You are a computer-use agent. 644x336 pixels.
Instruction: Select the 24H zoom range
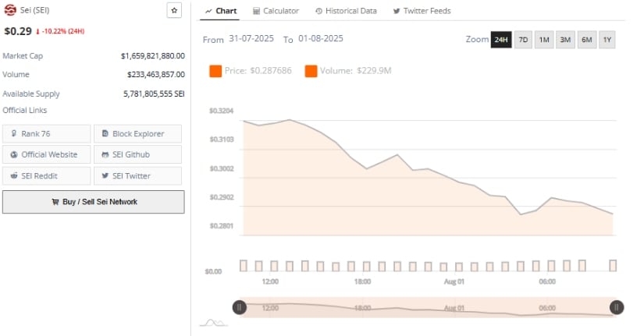click(501, 40)
